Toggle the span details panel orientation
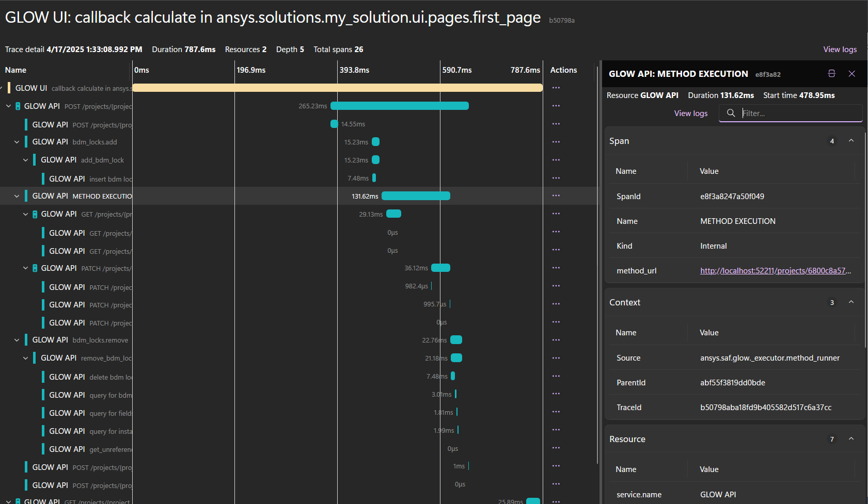Screen dimensions: 868x504 click(x=831, y=74)
